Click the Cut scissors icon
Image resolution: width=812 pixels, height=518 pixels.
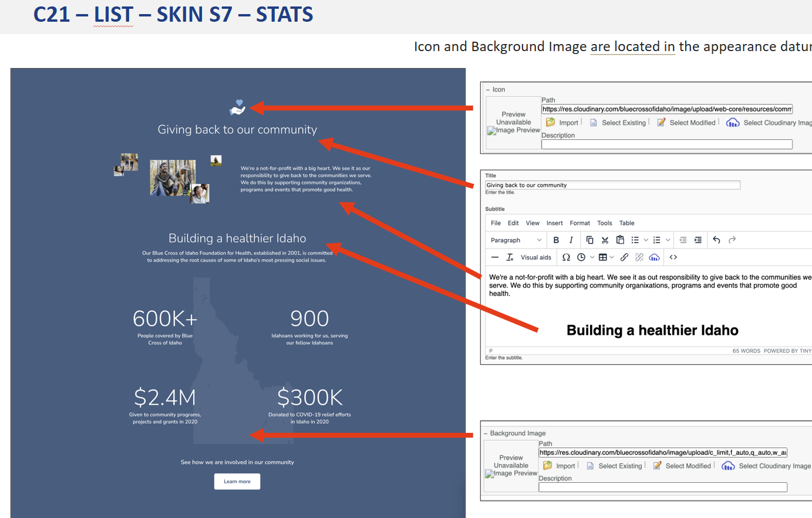(x=605, y=240)
